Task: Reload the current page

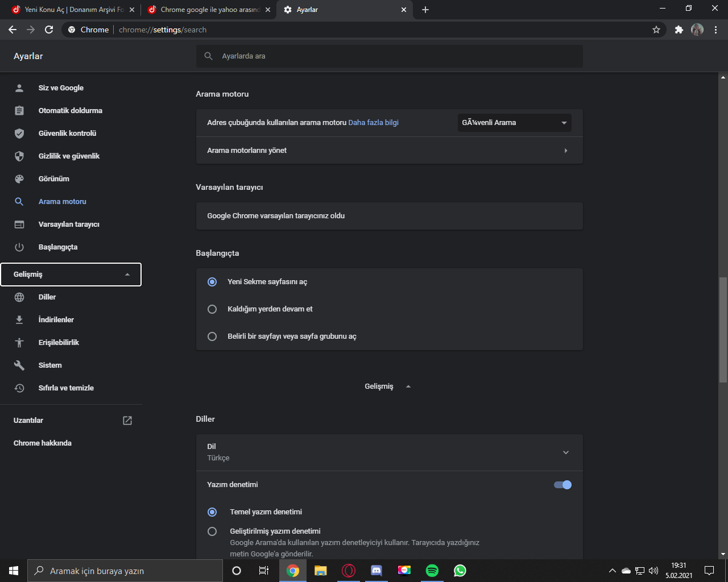Action: (49, 30)
